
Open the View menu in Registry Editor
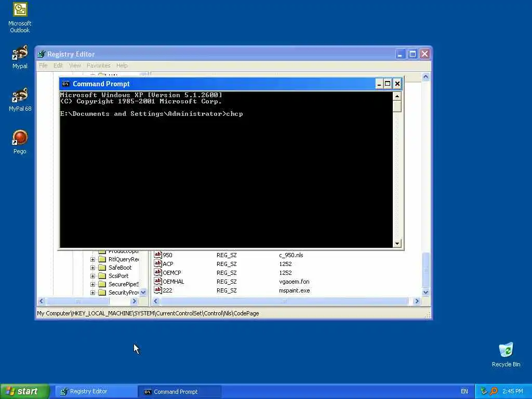click(x=75, y=65)
